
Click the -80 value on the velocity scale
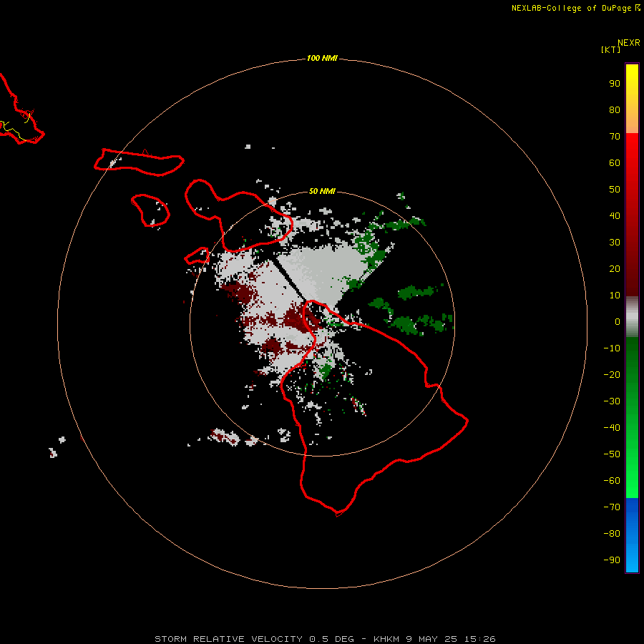coord(612,534)
